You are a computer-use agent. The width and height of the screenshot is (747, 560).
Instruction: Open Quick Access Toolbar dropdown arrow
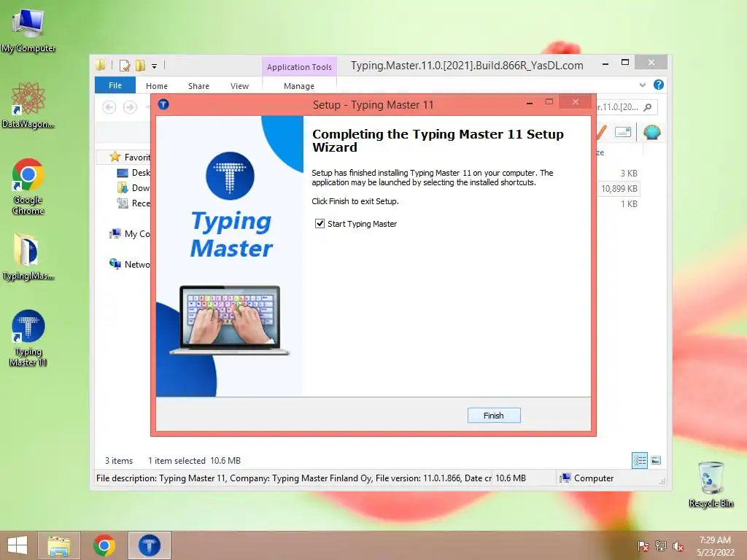click(x=155, y=66)
